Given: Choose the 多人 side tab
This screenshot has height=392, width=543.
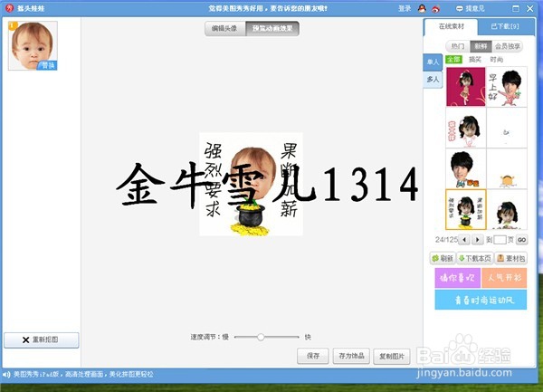Looking at the screenshot, I should coord(433,80).
